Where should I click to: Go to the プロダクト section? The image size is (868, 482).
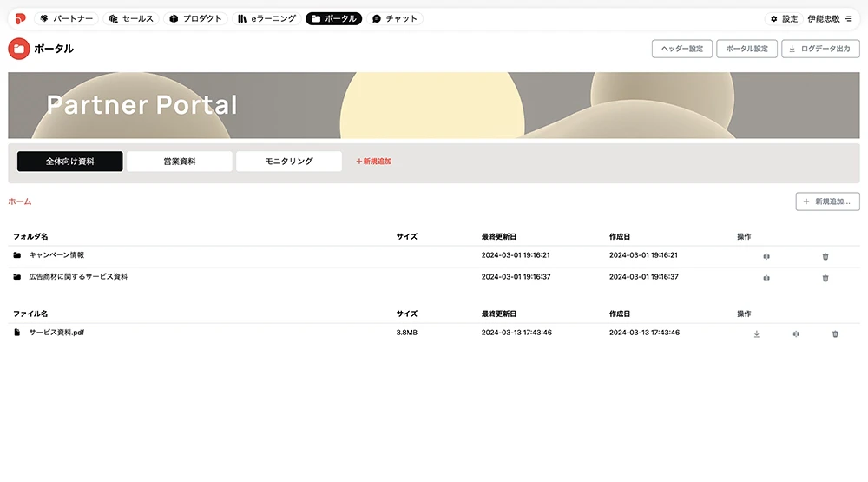tap(195, 18)
